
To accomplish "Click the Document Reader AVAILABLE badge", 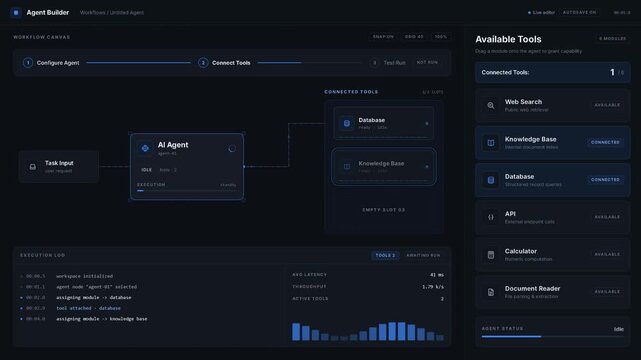I will pos(607,292).
